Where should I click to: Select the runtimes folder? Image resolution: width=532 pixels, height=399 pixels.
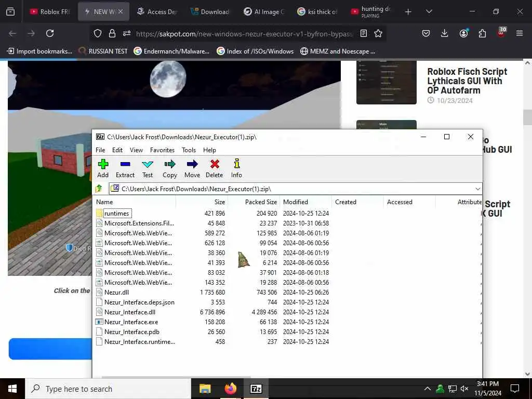116,214
